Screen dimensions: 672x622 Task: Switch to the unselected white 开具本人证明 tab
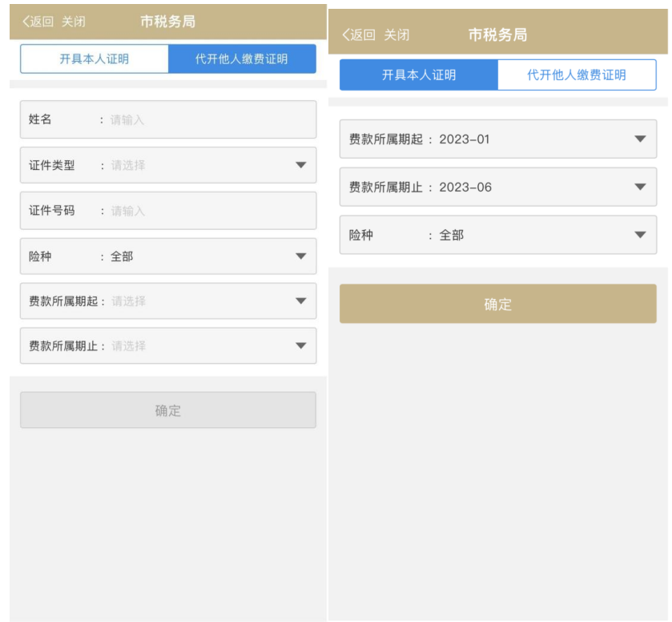point(95,59)
